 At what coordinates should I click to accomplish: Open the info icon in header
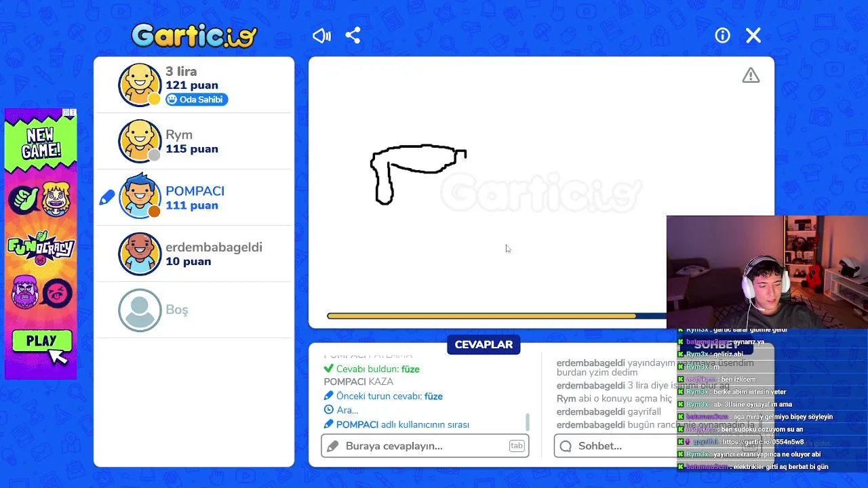(722, 36)
